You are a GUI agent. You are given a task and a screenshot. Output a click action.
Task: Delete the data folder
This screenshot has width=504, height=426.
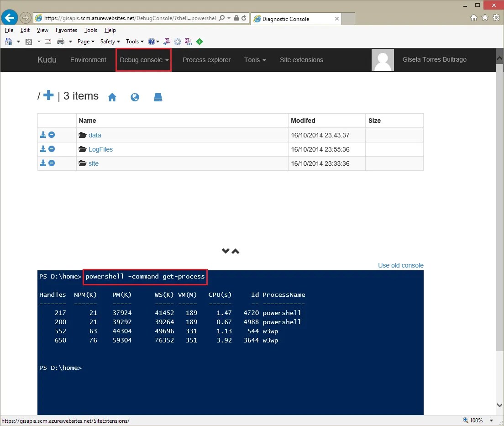click(x=52, y=135)
